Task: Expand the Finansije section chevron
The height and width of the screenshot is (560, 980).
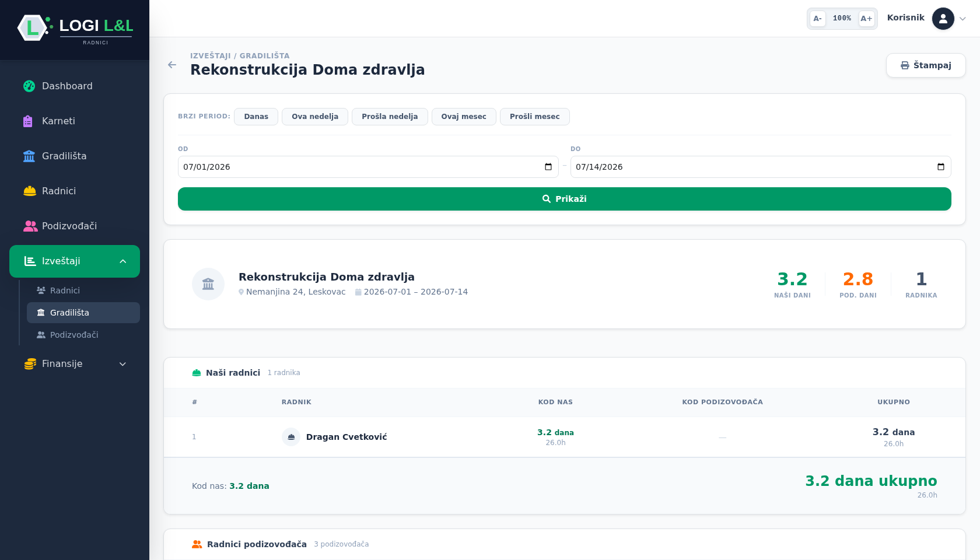Action: (123, 364)
